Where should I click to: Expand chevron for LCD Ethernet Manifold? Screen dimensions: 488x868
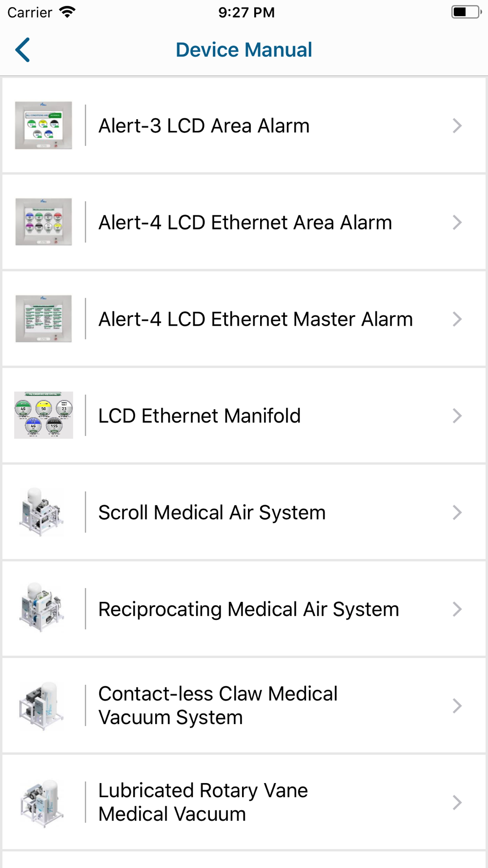tap(457, 416)
